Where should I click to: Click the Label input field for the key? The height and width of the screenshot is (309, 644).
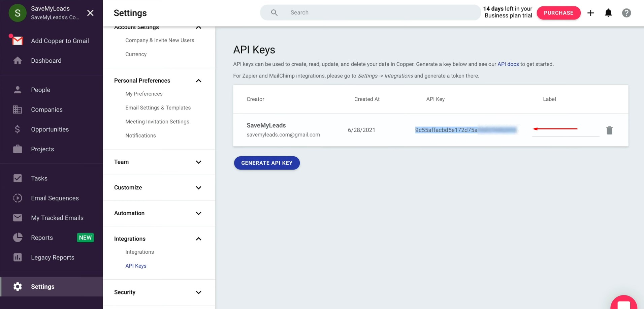[x=566, y=130]
